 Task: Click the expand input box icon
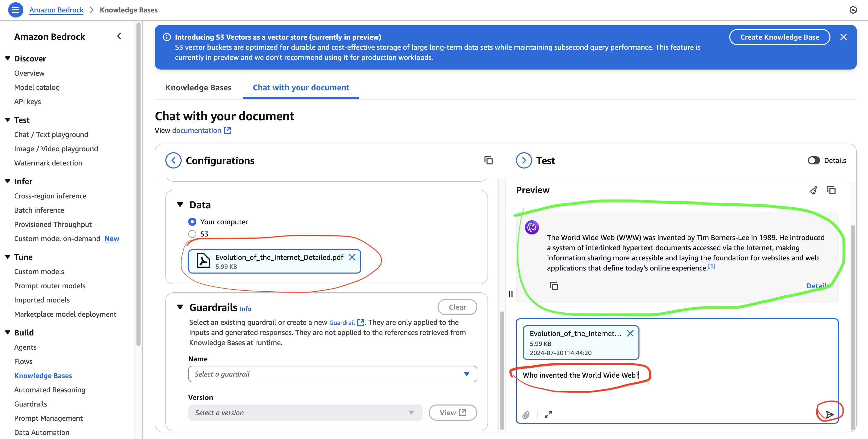[548, 415]
